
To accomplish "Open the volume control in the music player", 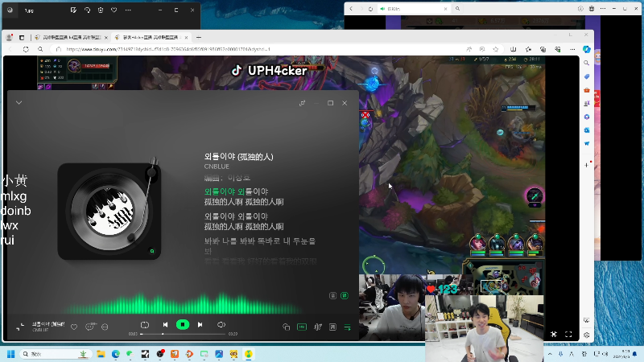I will [x=221, y=325].
